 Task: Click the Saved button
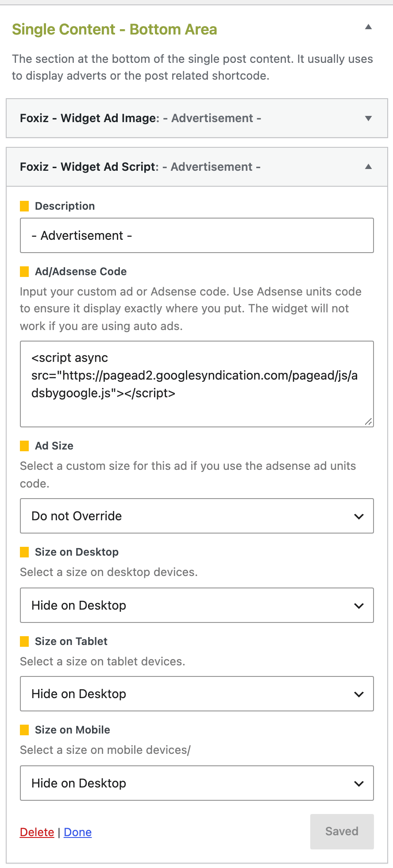pos(342,832)
